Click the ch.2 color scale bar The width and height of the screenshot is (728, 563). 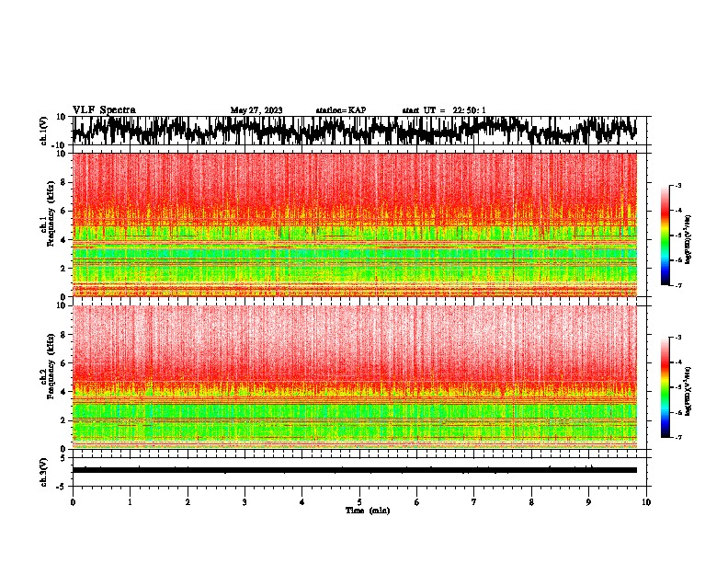point(665,387)
